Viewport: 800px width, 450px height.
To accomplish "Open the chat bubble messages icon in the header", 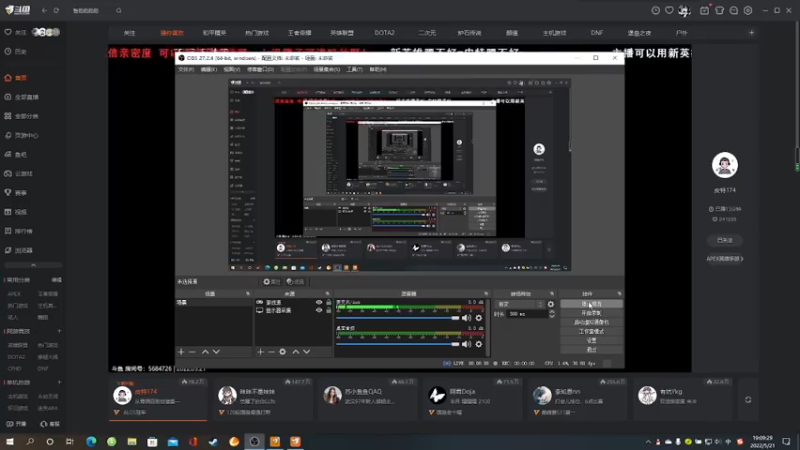I will tap(734, 10).
